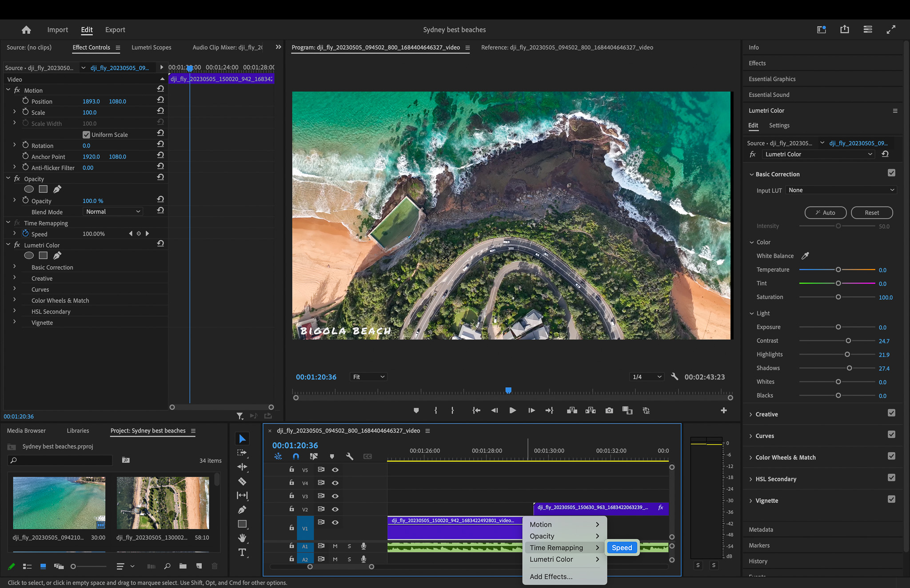Uncheck the Uniform Scale checkbox
The image size is (910, 588).
[86, 135]
